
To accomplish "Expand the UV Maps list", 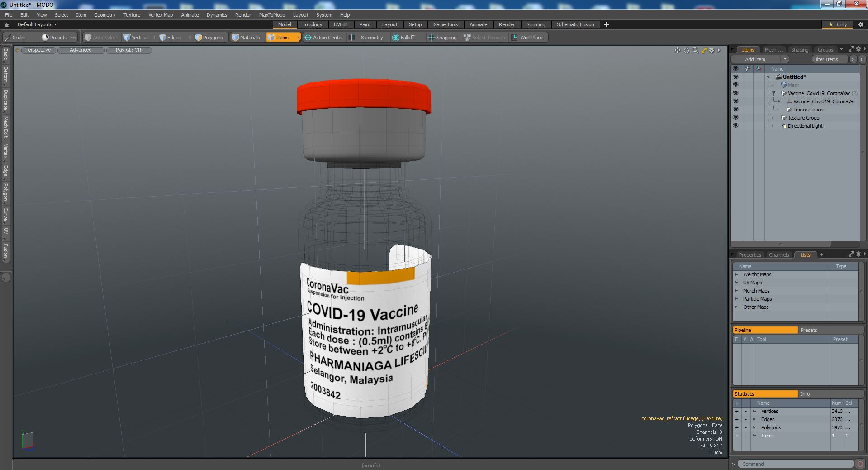I will pyautogui.click(x=736, y=283).
